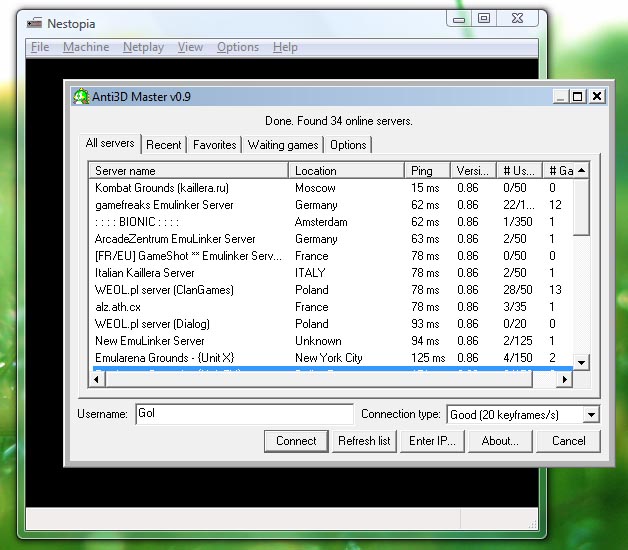Maximize the Nestopia window
628x550 pixels.
(x=484, y=19)
